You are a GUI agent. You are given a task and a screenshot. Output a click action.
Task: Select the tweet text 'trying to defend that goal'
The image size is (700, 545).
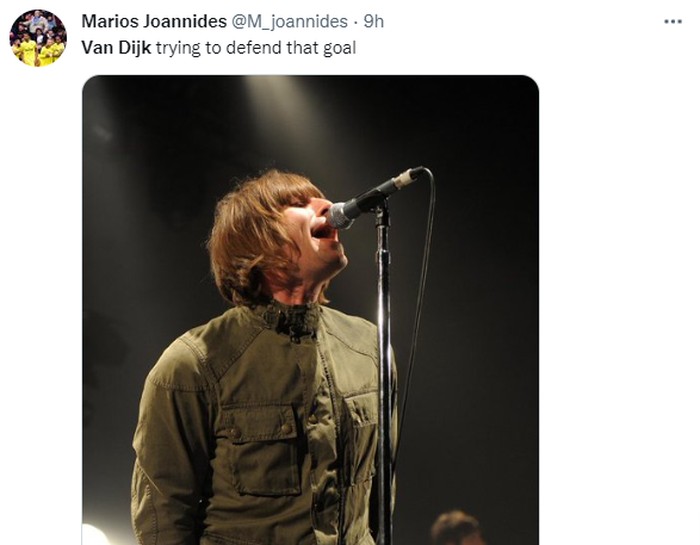coord(256,48)
